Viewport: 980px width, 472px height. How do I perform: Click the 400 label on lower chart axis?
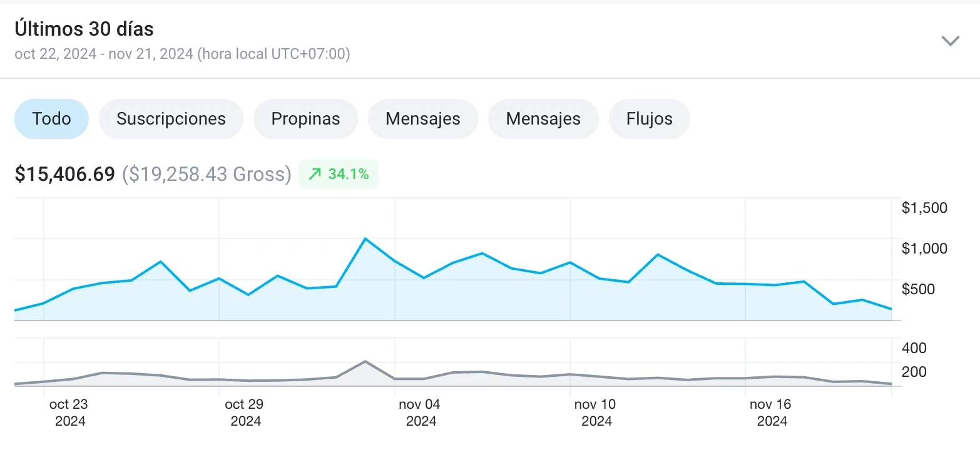point(914,348)
